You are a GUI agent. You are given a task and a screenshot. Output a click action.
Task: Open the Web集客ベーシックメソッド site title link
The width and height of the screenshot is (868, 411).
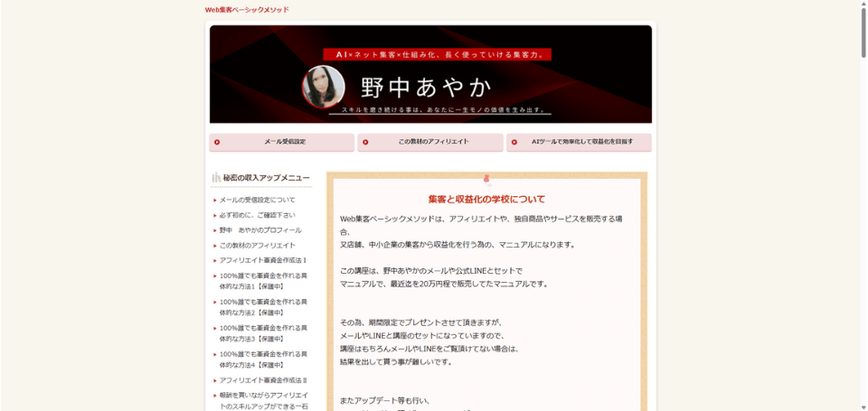[x=247, y=9]
